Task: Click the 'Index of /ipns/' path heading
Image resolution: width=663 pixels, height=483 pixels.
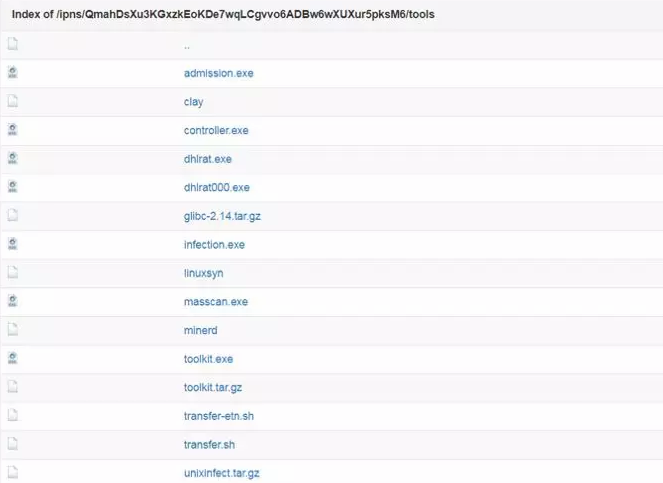Action: pos(222,15)
